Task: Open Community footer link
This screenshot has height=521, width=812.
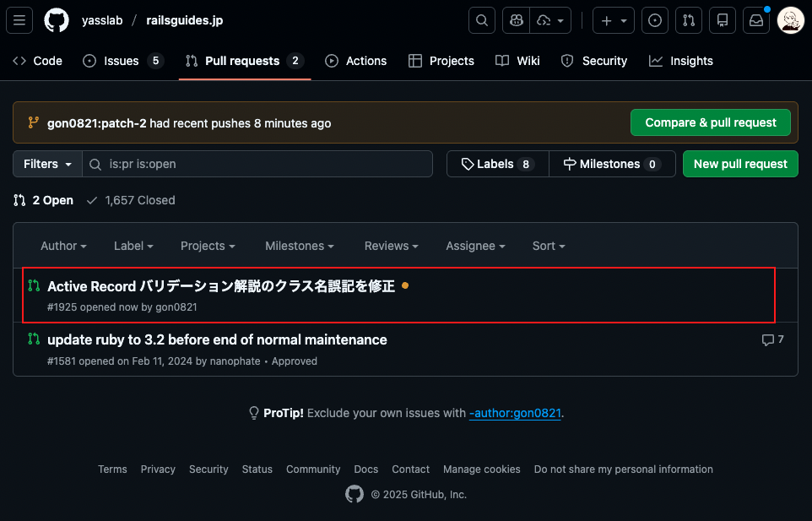Action: click(x=313, y=469)
